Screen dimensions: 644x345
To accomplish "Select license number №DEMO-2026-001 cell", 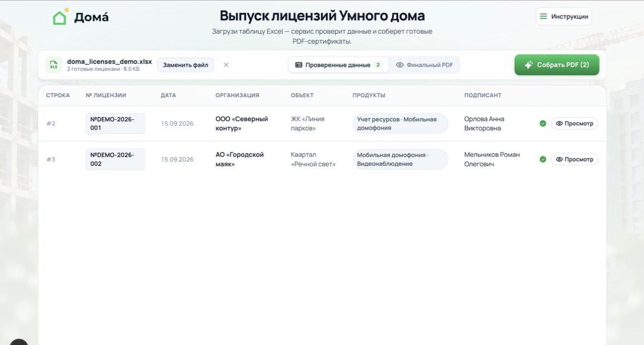I will point(115,124).
